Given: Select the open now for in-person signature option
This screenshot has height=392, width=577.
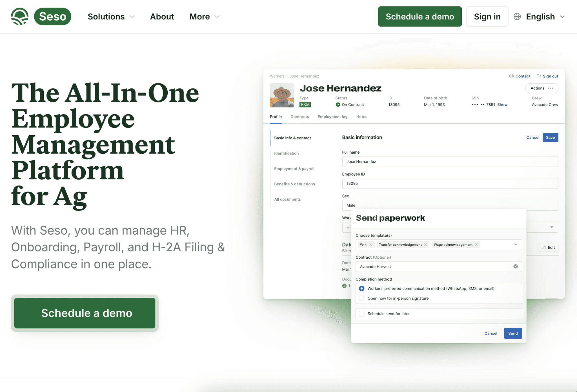Looking at the screenshot, I should (x=362, y=298).
